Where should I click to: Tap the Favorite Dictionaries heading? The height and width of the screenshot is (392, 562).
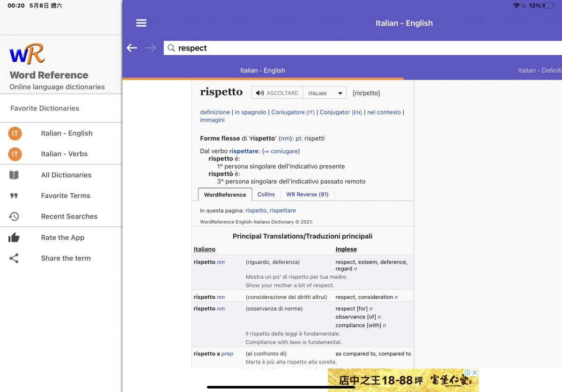click(x=45, y=108)
